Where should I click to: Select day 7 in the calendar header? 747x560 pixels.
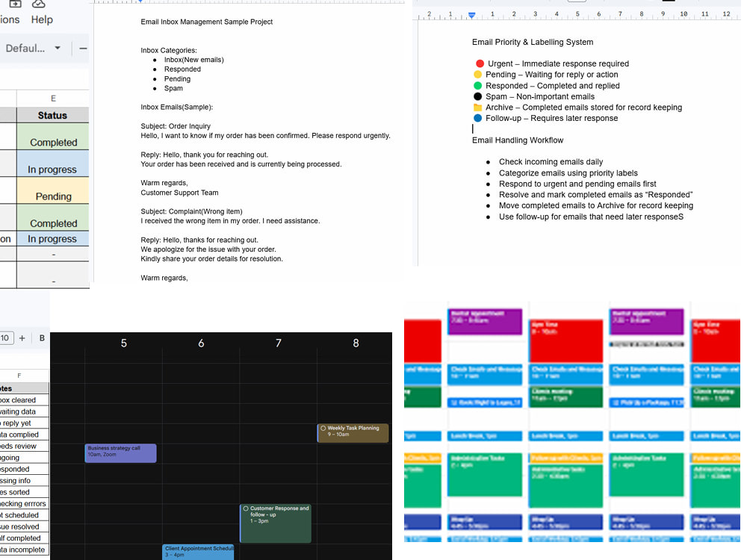click(278, 343)
